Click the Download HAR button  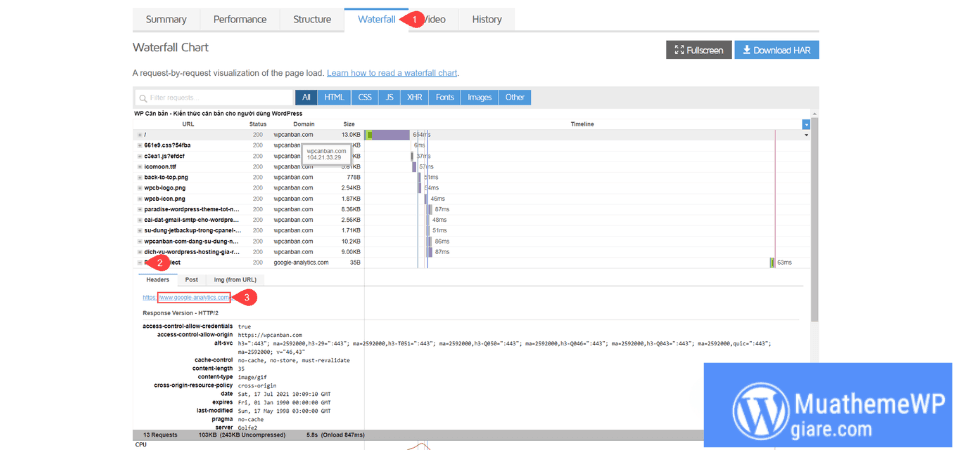(x=776, y=50)
